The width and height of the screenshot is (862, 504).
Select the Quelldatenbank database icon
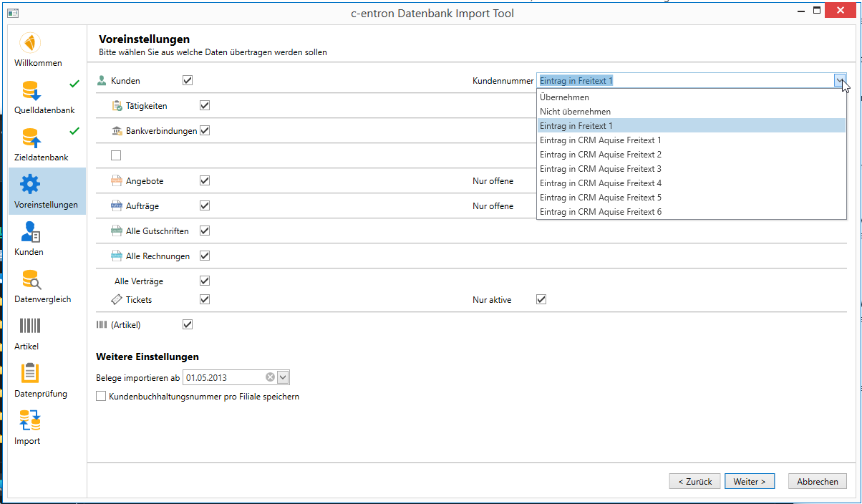tap(30, 90)
